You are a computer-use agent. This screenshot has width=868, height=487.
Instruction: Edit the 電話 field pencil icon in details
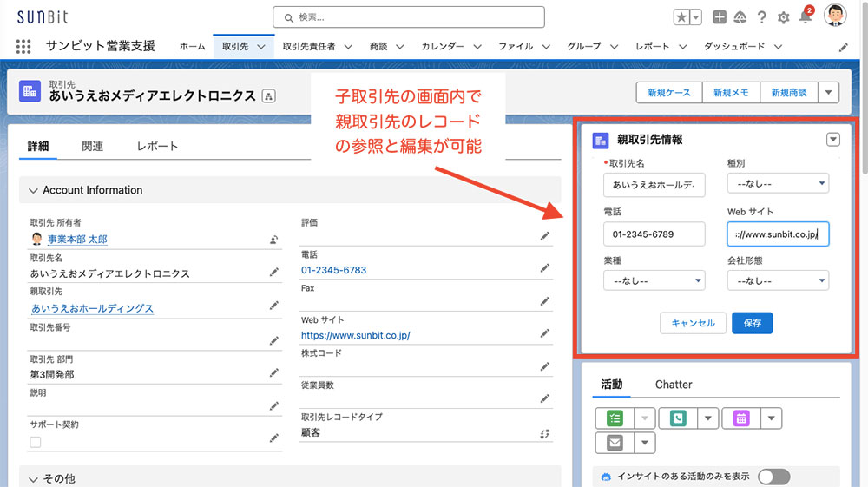545,268
